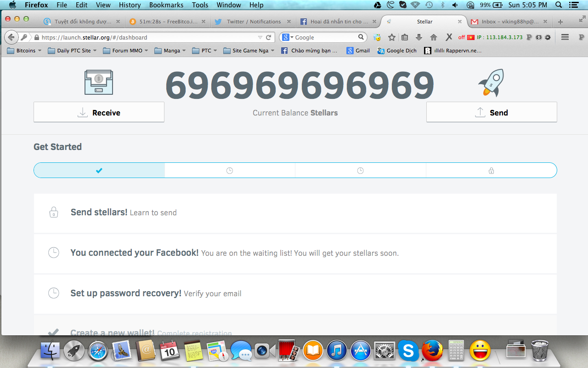Reload the page with the refresh icon
Viewport: 588px width, 368px height.
(x=269, y=37)
